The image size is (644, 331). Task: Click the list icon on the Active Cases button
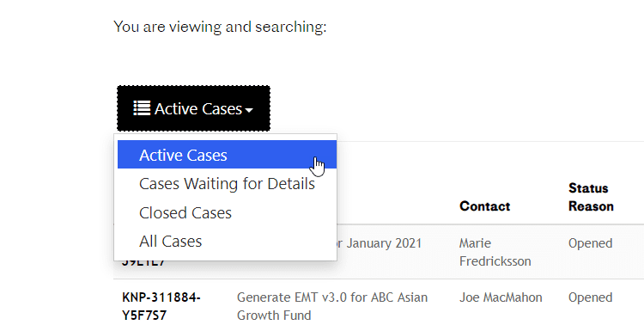coord(142,108)
